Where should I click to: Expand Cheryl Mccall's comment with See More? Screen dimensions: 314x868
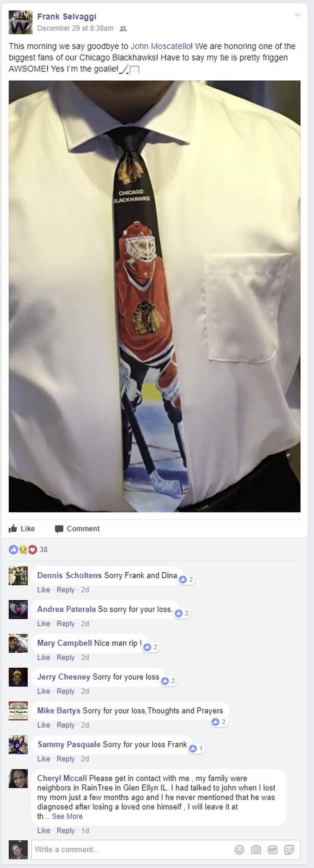[x=67, y=816]
